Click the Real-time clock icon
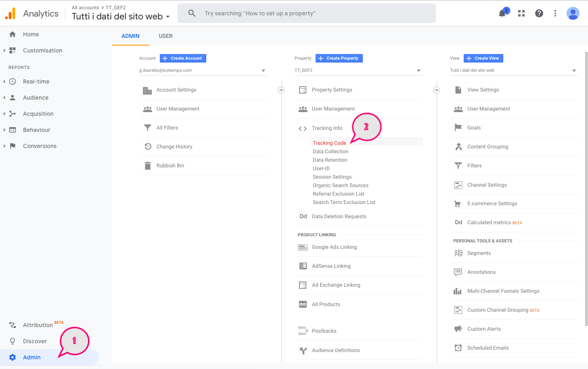The width and height of the screenshot is (588, 369). (13, 81)
